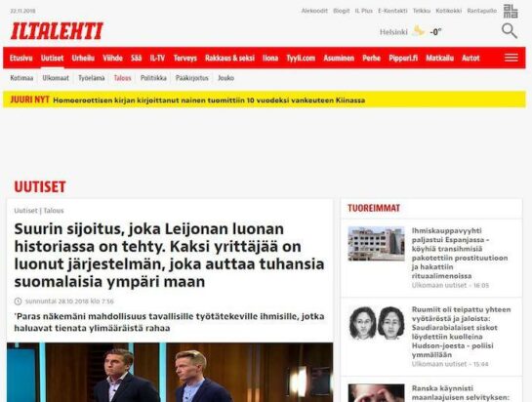532x402 pixels.
Task: Open the search magnifier icon
Action: (510, 31)
